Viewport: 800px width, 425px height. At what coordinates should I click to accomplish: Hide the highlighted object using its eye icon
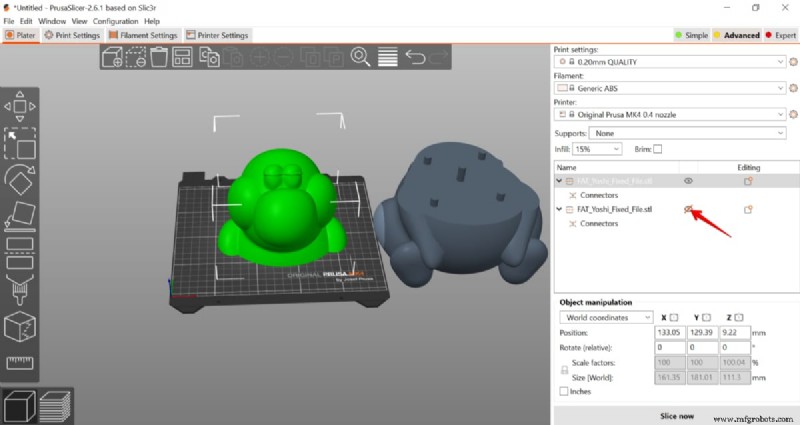click(688, 181)
